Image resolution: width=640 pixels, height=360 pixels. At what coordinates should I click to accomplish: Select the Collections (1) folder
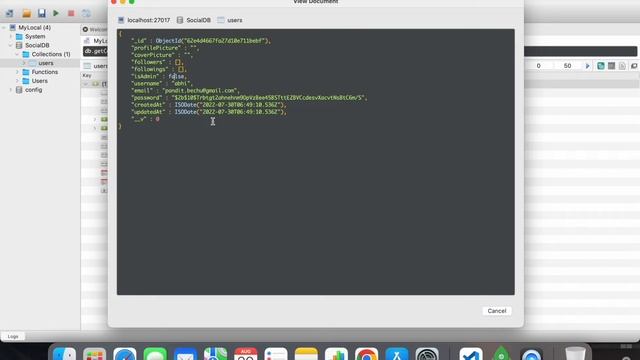[x=51, y=54]
